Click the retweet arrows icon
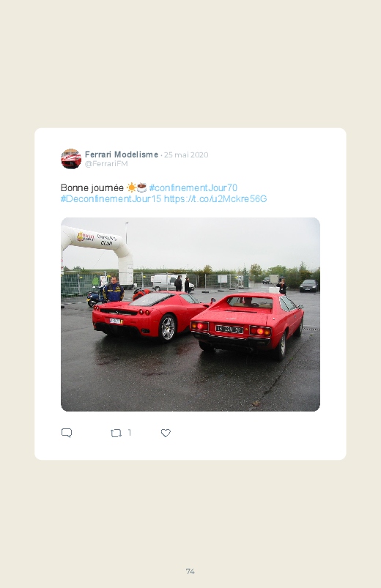This screenshot has height=588, width=381. 116,433
